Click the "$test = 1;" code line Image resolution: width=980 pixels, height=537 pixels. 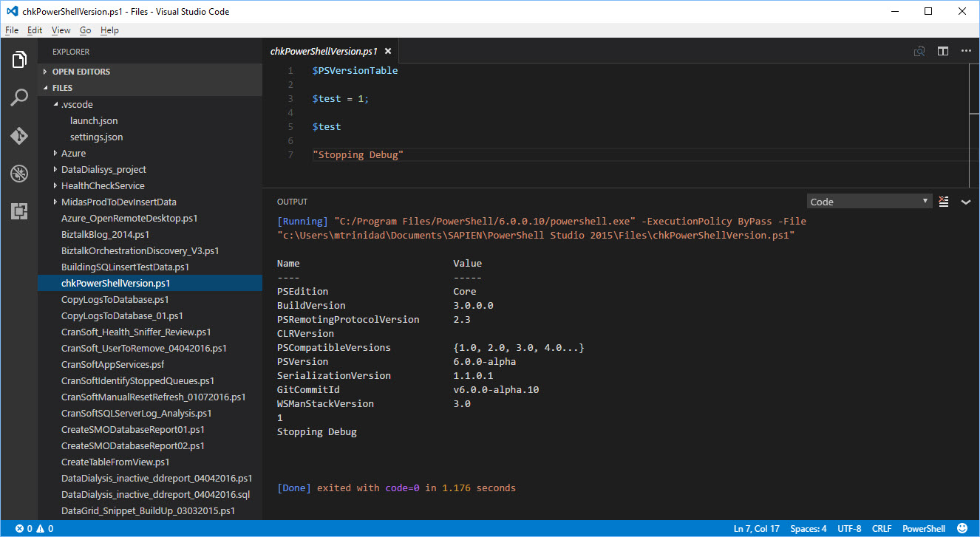pos(341,99)
